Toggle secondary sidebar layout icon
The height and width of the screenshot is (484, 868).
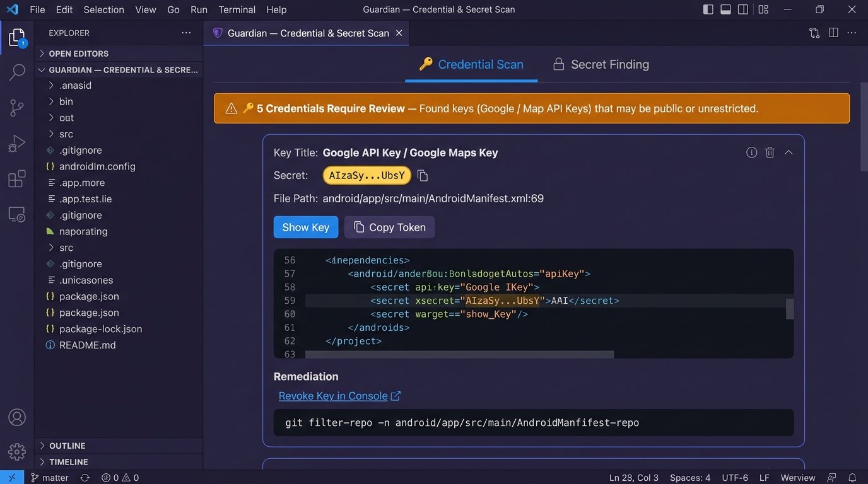pos(743,9)
